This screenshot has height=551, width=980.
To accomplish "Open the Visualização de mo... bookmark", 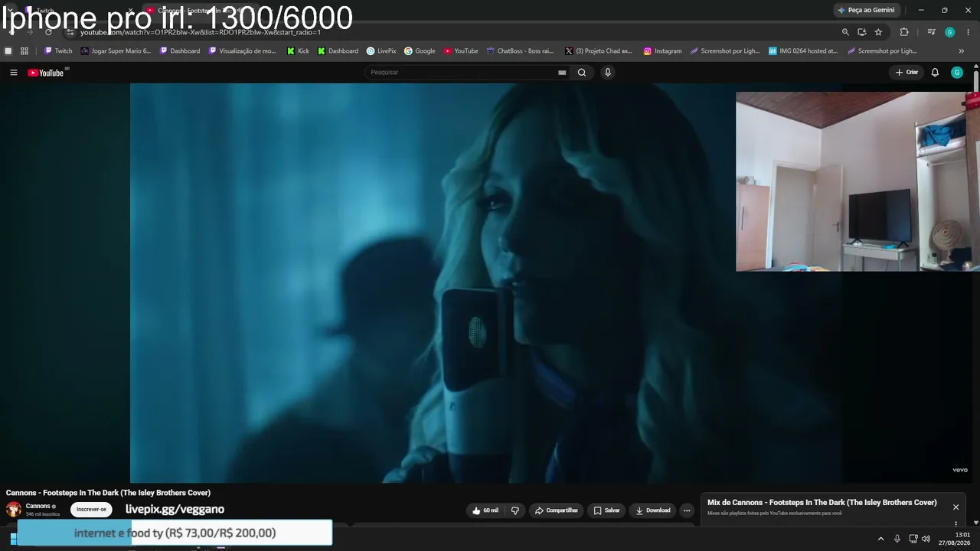I will pos(242,51).
